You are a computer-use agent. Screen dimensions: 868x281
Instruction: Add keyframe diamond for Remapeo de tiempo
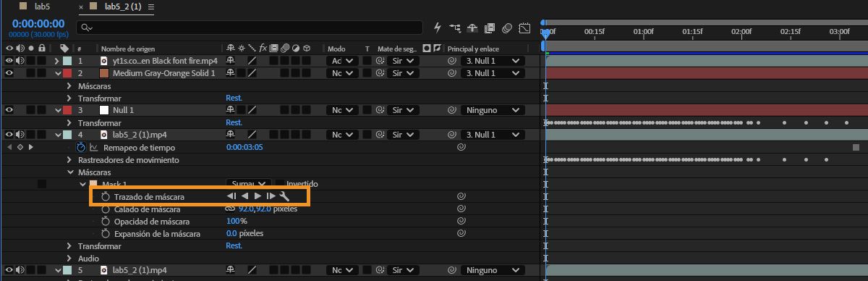(20, 147)
